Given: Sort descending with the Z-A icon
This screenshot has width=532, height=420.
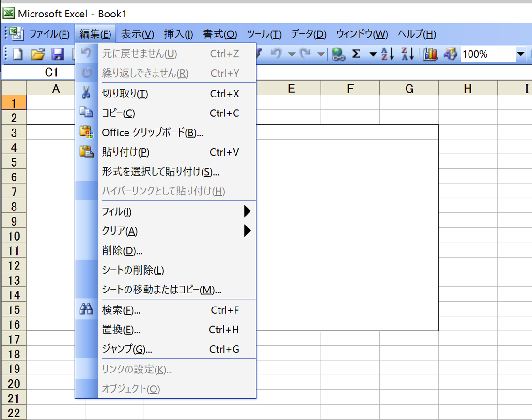Looking at the screenshot, I should 407,54.
